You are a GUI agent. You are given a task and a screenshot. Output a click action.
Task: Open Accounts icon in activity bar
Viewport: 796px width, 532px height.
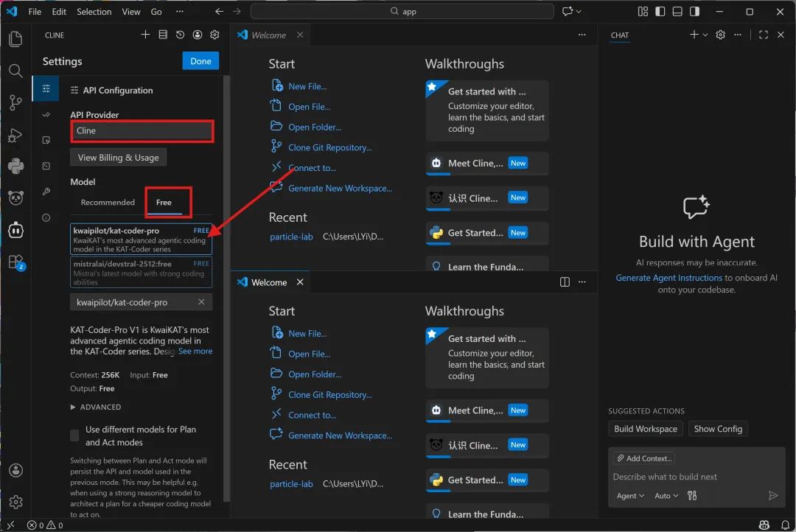15,471
